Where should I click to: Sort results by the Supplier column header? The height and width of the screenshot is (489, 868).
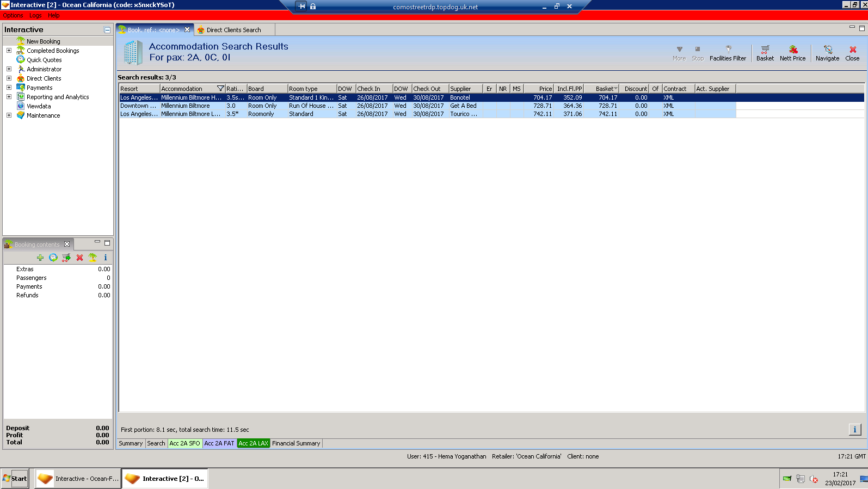pos(465,89)
